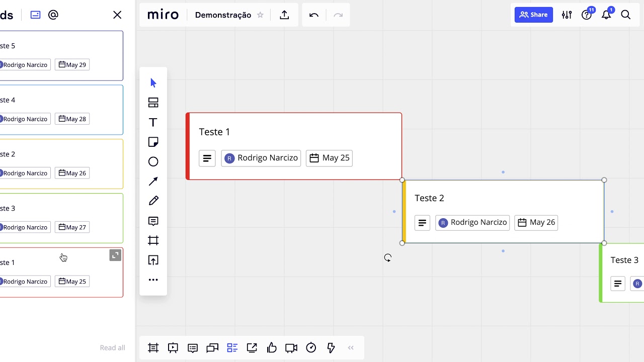This screenshot has width=644, height=362.
Task: Click May 26 date on canvas Teste 2 card
Action: click(536, 222)
